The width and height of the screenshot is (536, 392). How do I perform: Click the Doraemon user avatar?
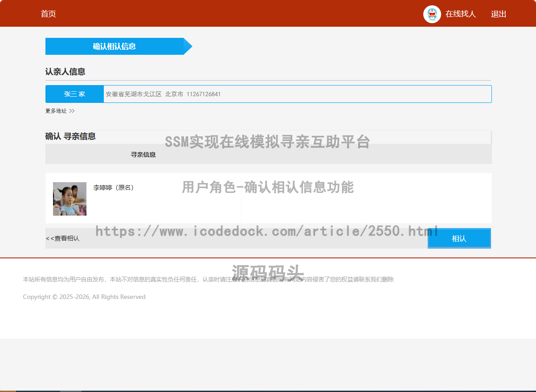pyautogui.click(x=432, y=14)
